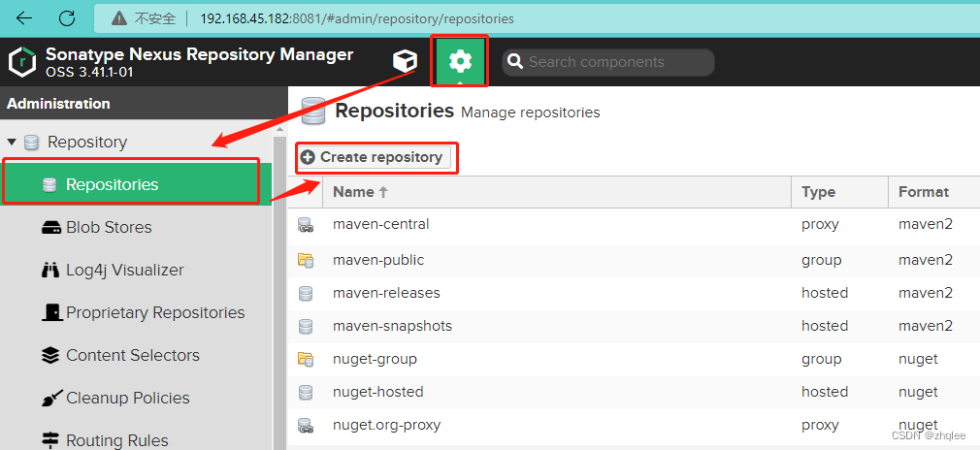
Task: Click the Sonatype Nexus Repository Manager title
Action: click(x=199, y=55)
